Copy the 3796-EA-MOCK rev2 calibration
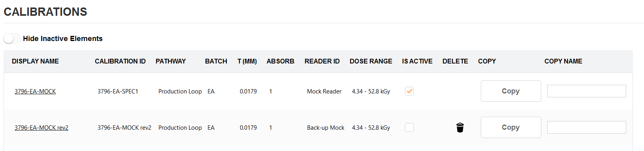The height and width of the screenshot is (151, 644). [511, 127]
